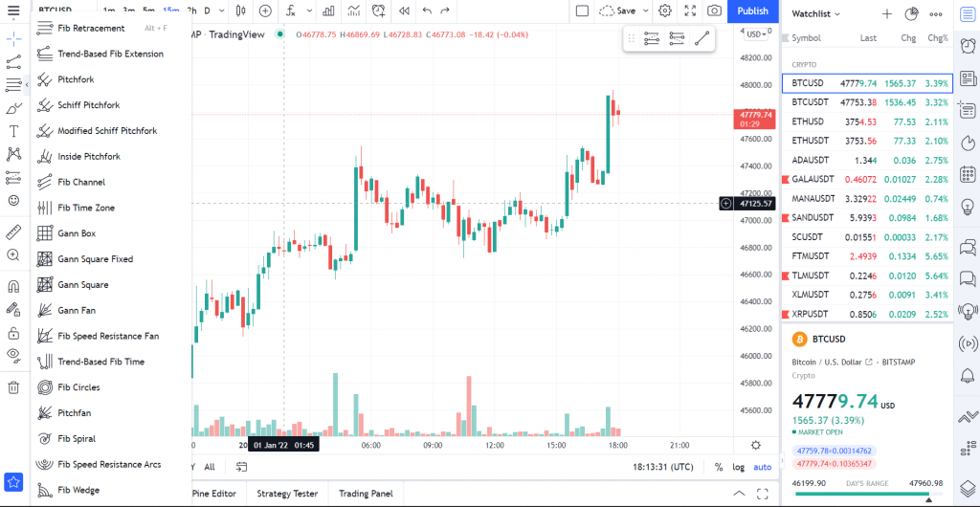Toggle lock all drawing tools

point(13,332)
